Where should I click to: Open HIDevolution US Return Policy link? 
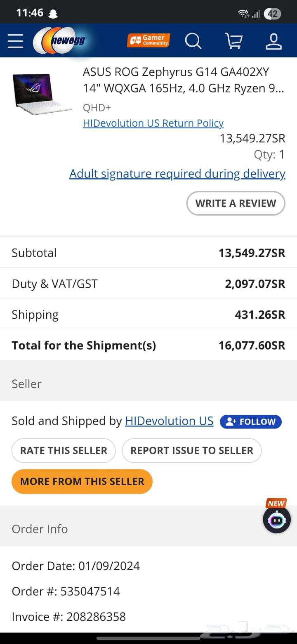[x=153, y=123]
